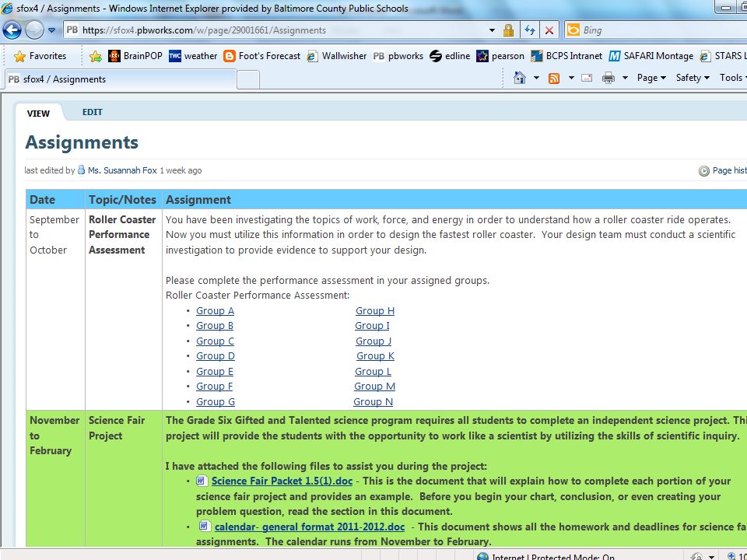
Task: Open the Group D link
Action: pyautogui.click(x=216, y=356)
